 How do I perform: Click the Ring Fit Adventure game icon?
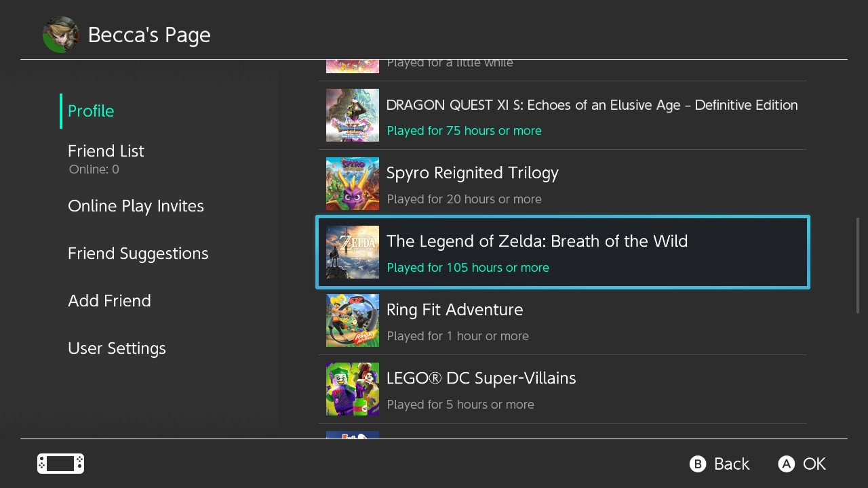coord(352,320)
